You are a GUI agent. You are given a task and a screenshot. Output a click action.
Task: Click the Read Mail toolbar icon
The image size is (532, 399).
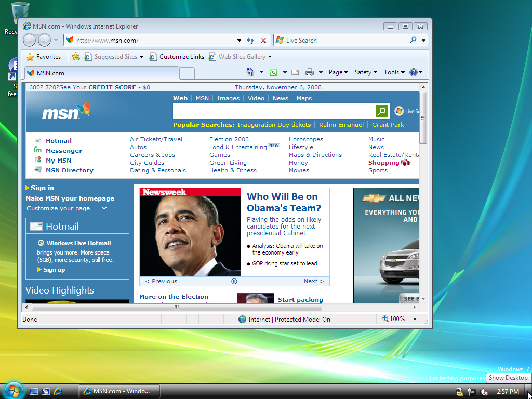click(x=296, y=72)
